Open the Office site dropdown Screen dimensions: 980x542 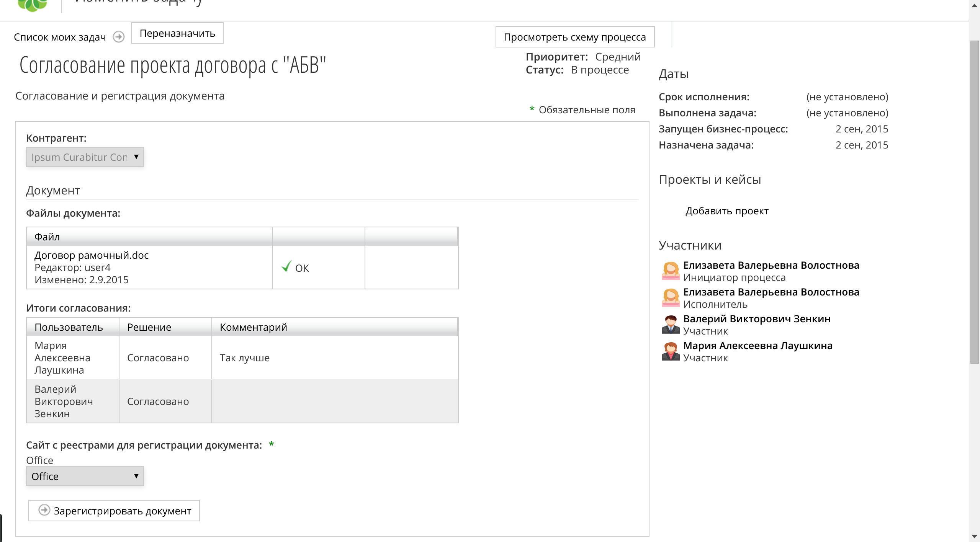tap(85, 476)
